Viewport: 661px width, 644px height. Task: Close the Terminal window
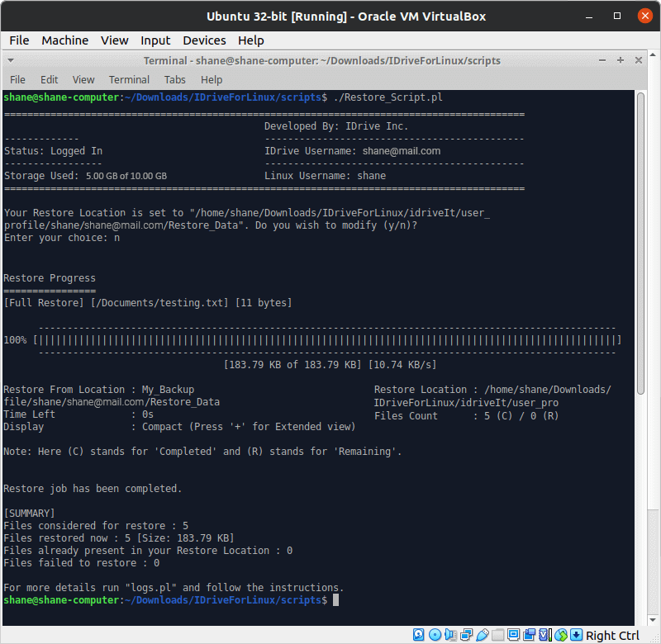click(638, 60)
